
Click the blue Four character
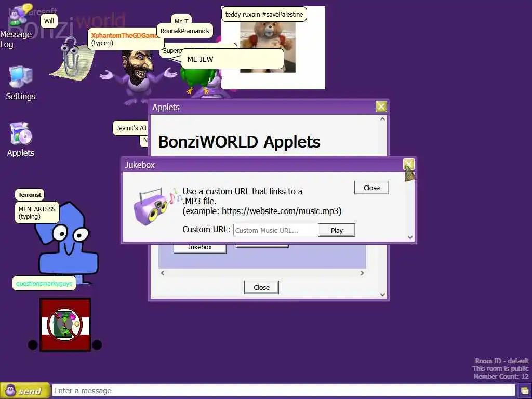click(67, 243)
